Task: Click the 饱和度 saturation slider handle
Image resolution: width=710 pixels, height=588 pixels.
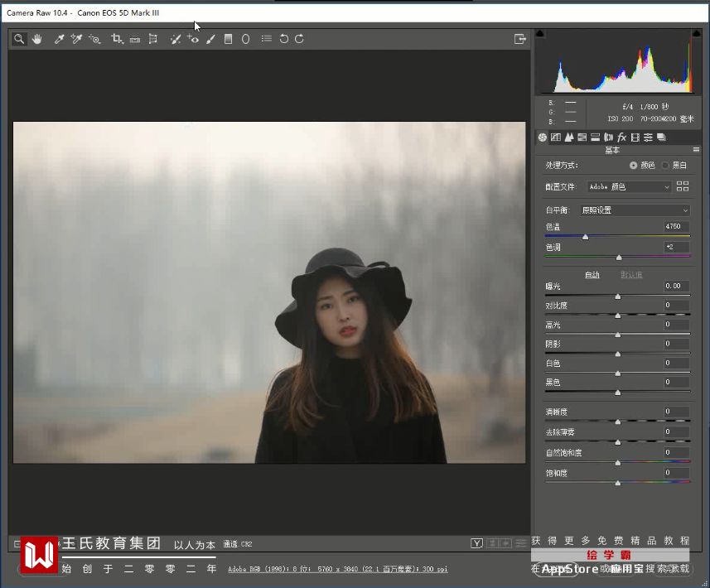Action: (x=618, y=484)
